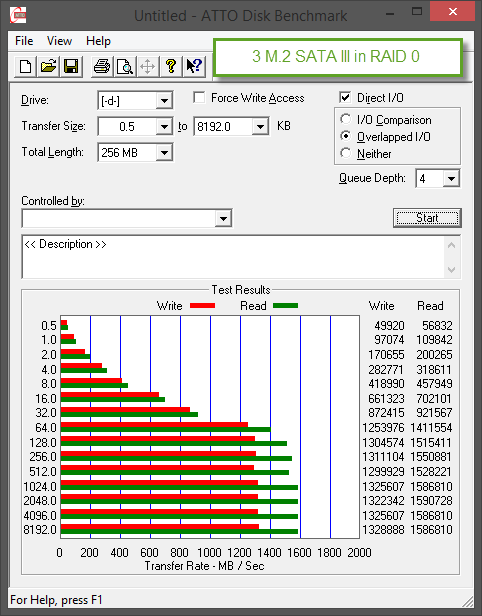The image size is (482, 616).
Task: Click read value 1590728
Action: coord(431,500)
